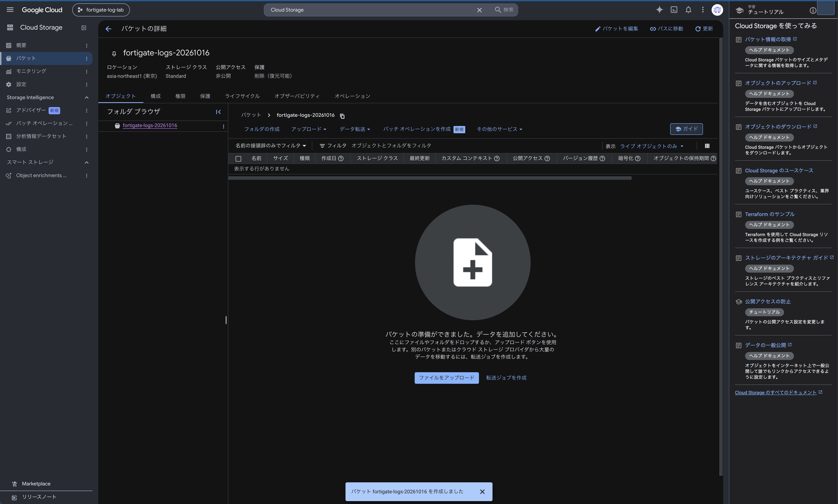Image resolution: width=838 pixels, height=504 pixels.
Task: Open the その他のサービス dropdown
Action: (499, 129)
